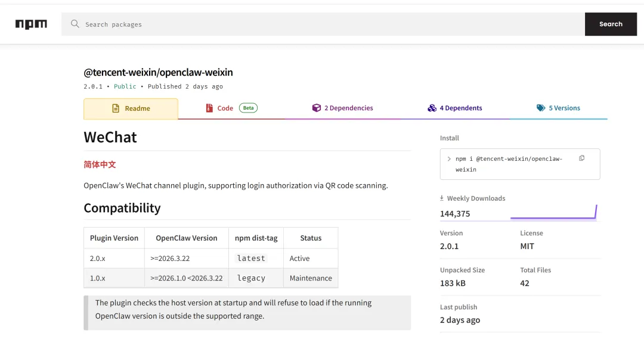Click the Readme file icon

pos(116,108)
